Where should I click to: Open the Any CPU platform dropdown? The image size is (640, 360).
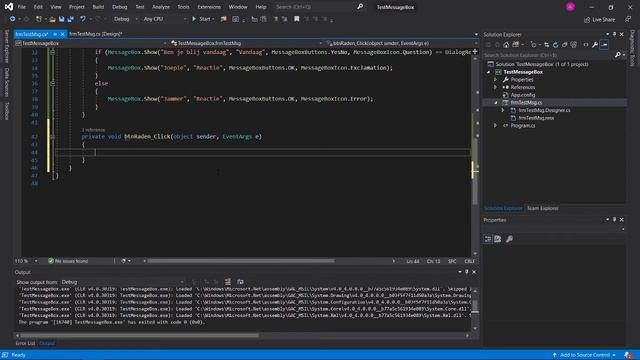165,19
